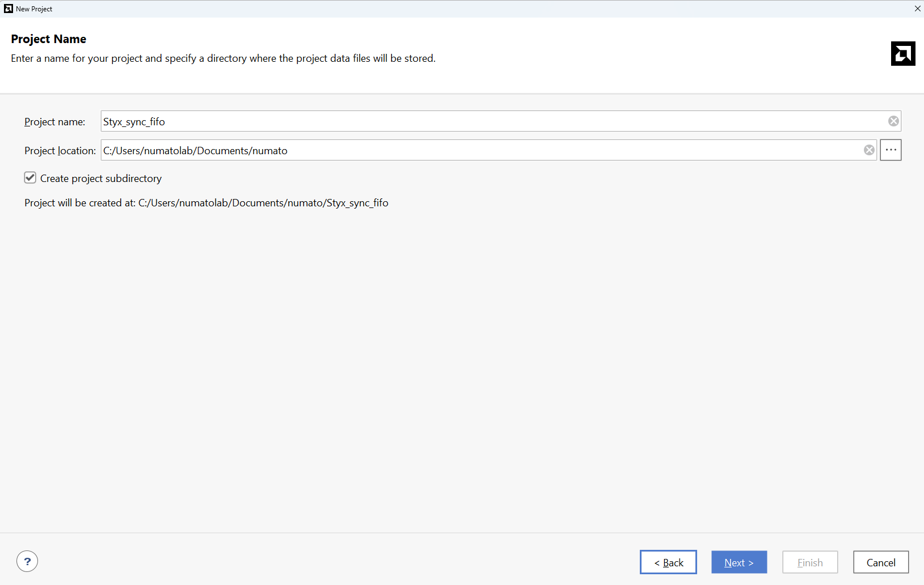
Task: Open browse dialog with ellipsis button
Action: pos(891,150)
